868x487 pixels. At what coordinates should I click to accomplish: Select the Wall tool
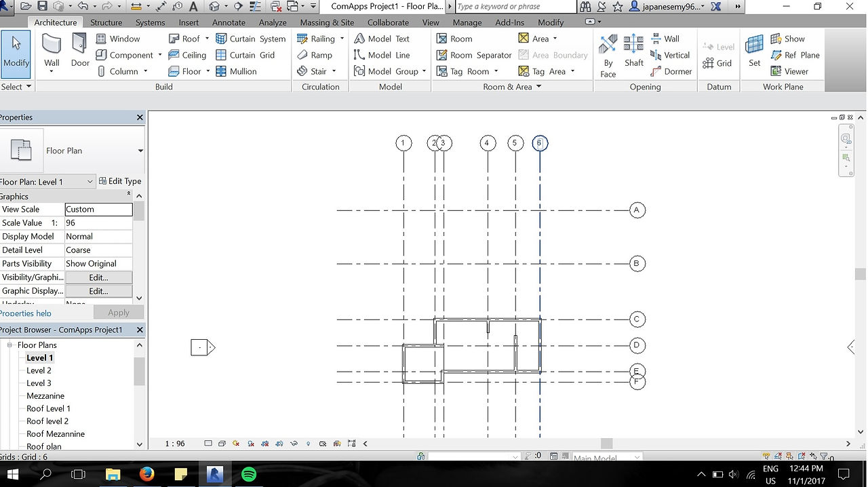[52, 52]
